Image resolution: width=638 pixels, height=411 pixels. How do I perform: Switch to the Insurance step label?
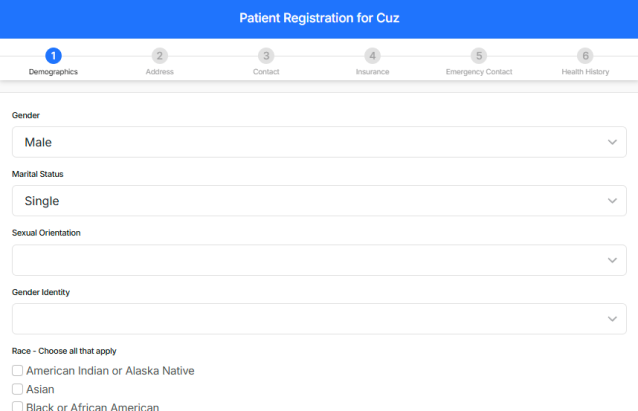372,72
